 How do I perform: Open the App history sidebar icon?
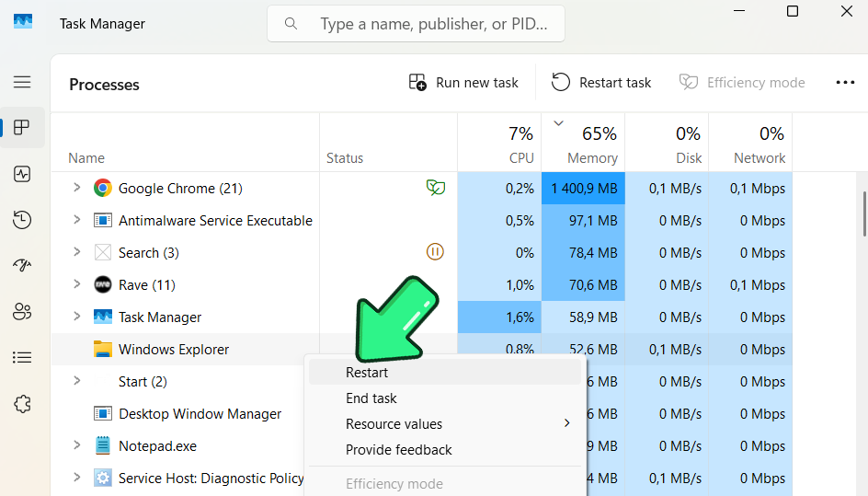tap(22, 219)
